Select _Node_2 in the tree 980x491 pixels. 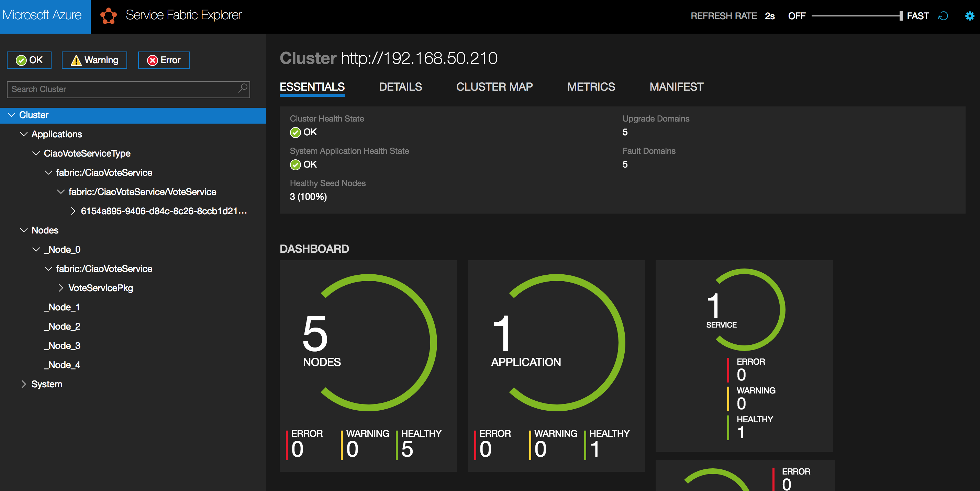tap(62, 327)
